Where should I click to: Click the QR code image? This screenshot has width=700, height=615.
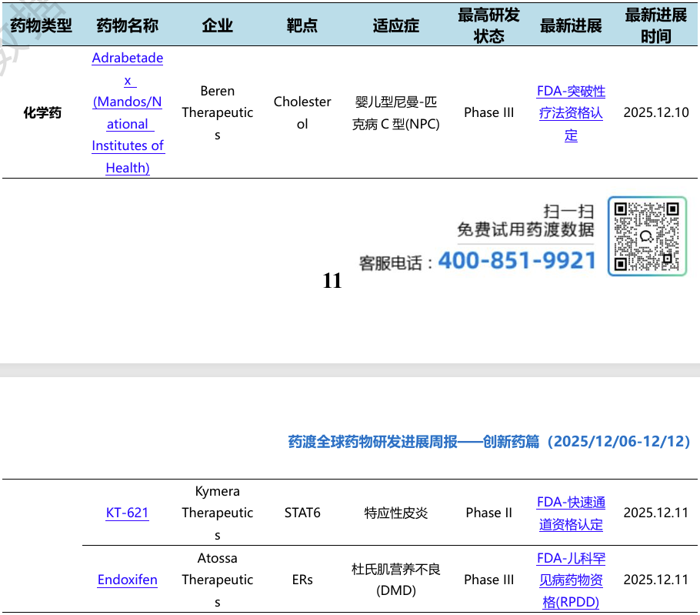(647, 236)
